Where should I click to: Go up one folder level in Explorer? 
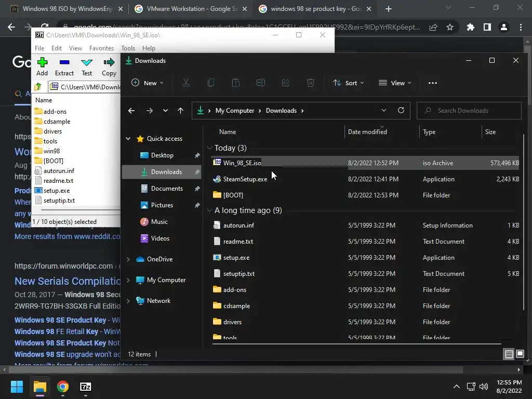click(180, 111)
